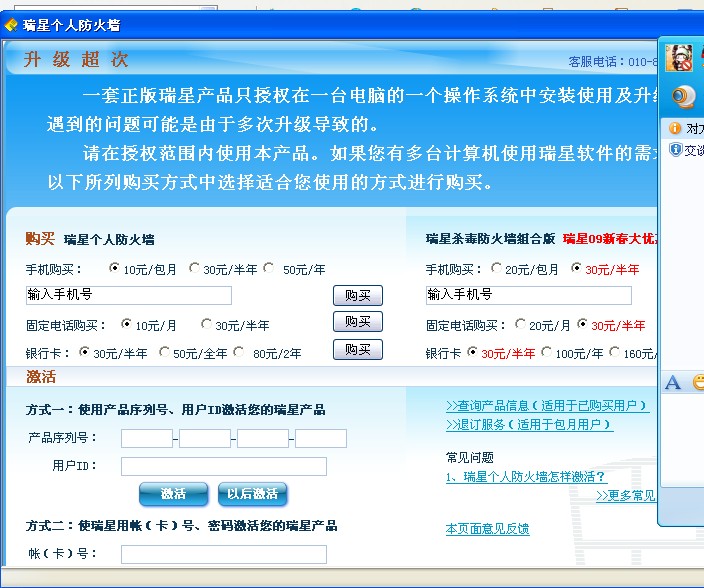Select firewall bank card 30元/半年 option
The width and height of the screenshot is (704, 588).
pos(84,352)
